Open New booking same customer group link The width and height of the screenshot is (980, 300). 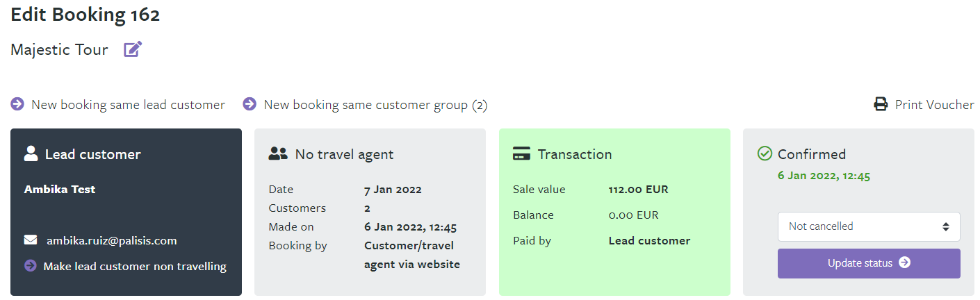click(375, 105)
